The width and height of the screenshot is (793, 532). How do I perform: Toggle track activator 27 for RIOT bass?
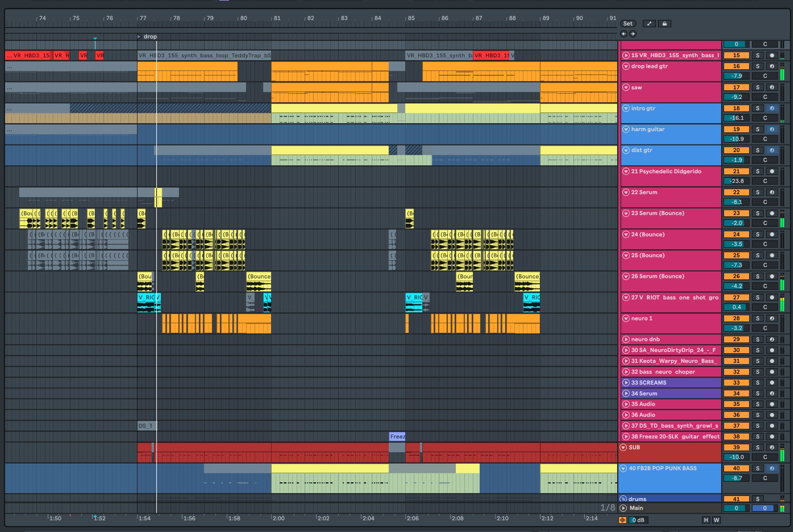736,297
